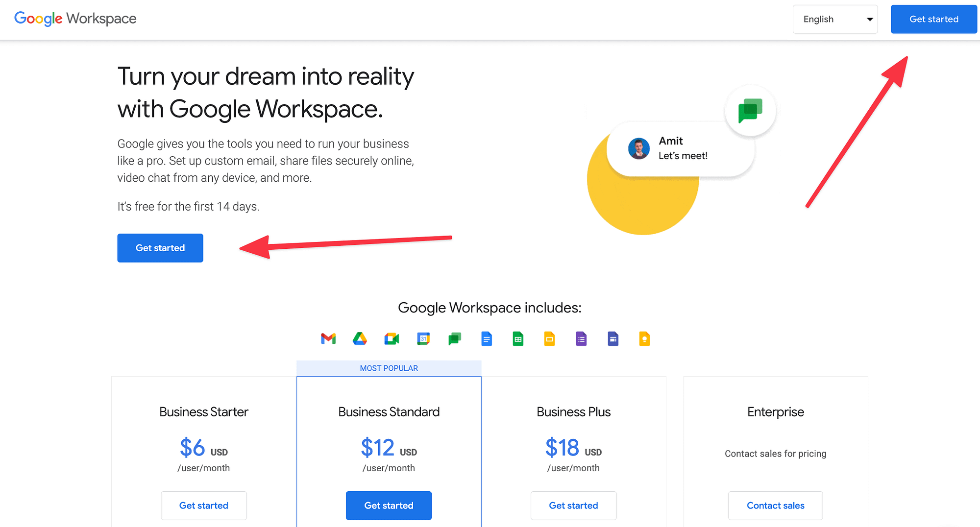Viewport: 980px width, 527px height.
Task: Click the 'Let's meet!' message text
Action: 683,156
